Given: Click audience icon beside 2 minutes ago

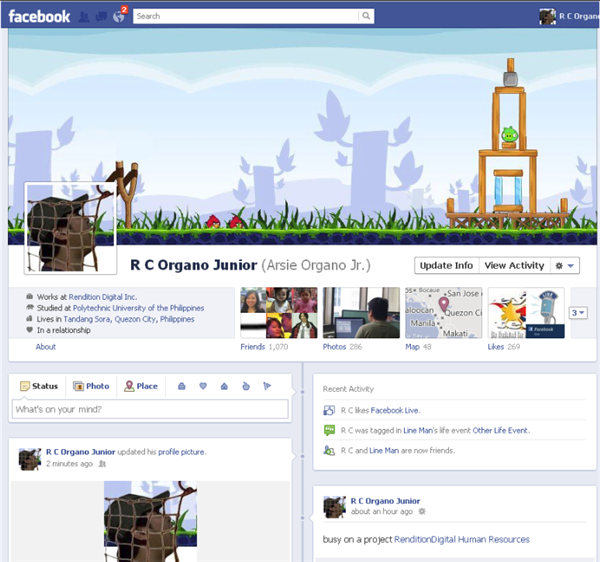Looking at the screenshot, I should pos(102,464).
